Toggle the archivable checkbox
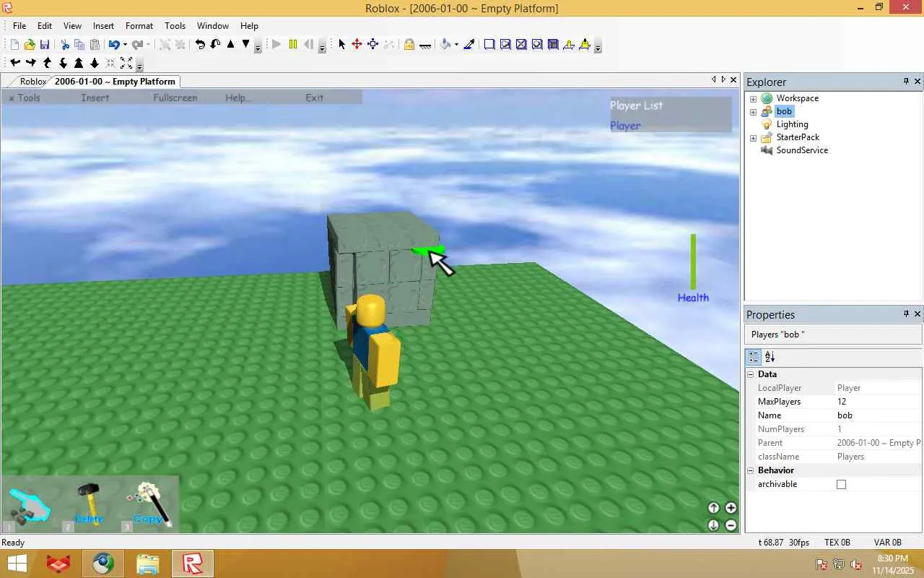 (x=841, y=484)
